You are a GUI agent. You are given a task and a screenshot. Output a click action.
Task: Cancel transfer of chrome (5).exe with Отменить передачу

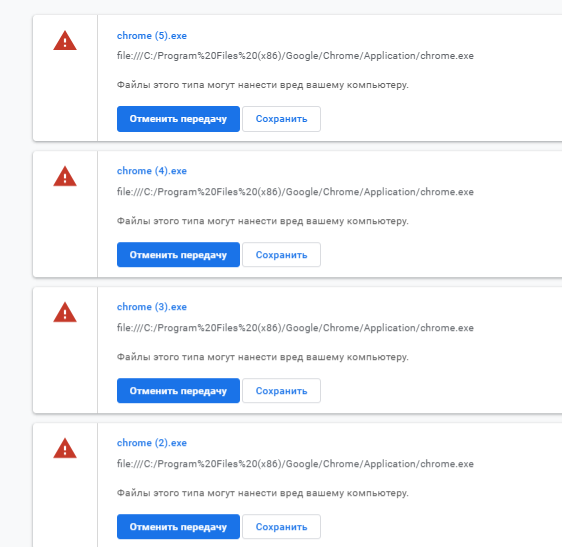click(x=178, y=119)
